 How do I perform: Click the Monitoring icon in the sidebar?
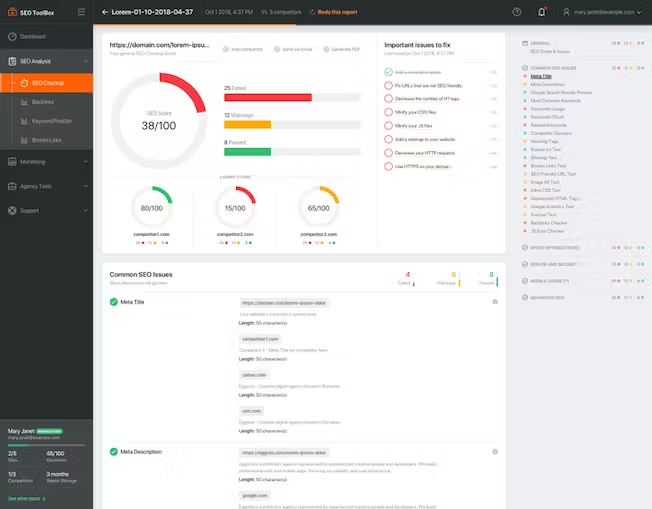(x=12, y=162)
